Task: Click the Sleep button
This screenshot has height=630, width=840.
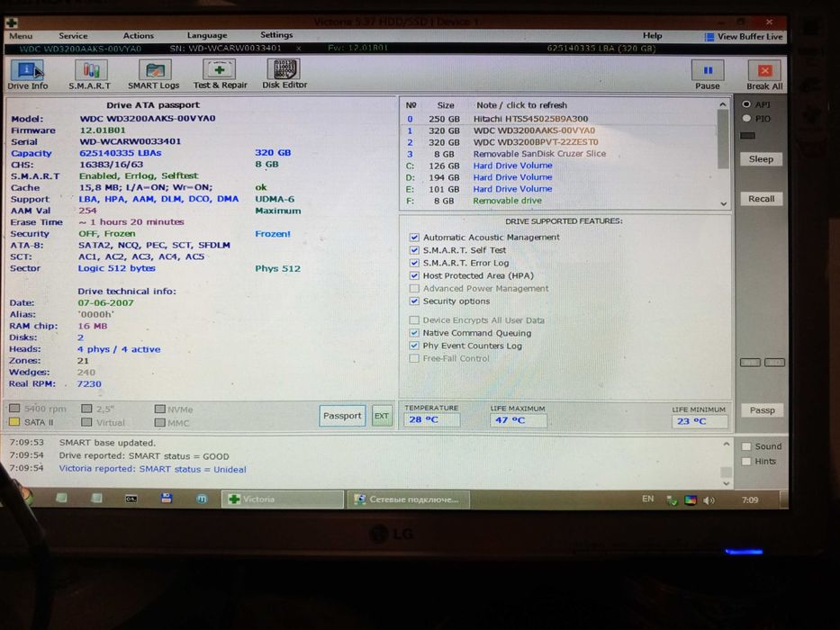Action: (761, 159)
